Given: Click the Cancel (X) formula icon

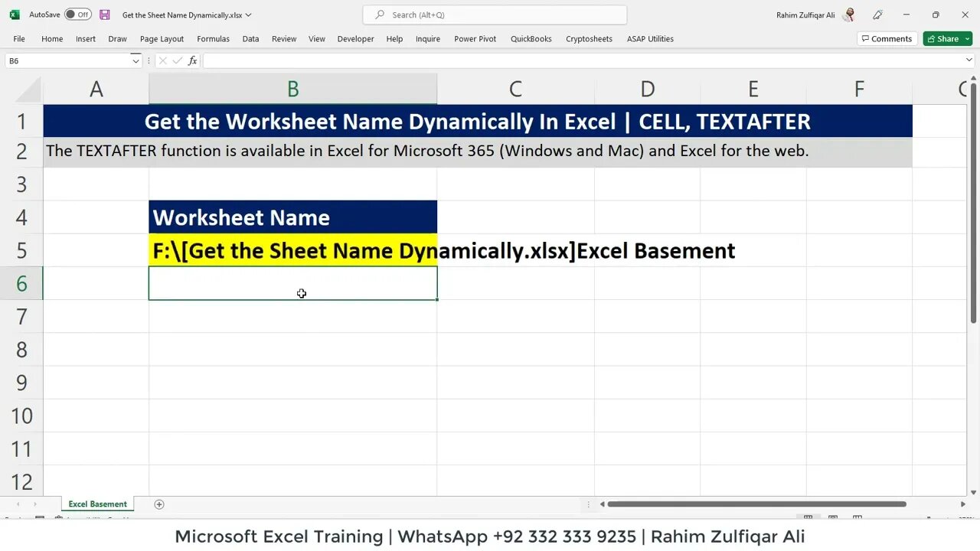Looking at the screenshot, I should (x=162, y=60).
